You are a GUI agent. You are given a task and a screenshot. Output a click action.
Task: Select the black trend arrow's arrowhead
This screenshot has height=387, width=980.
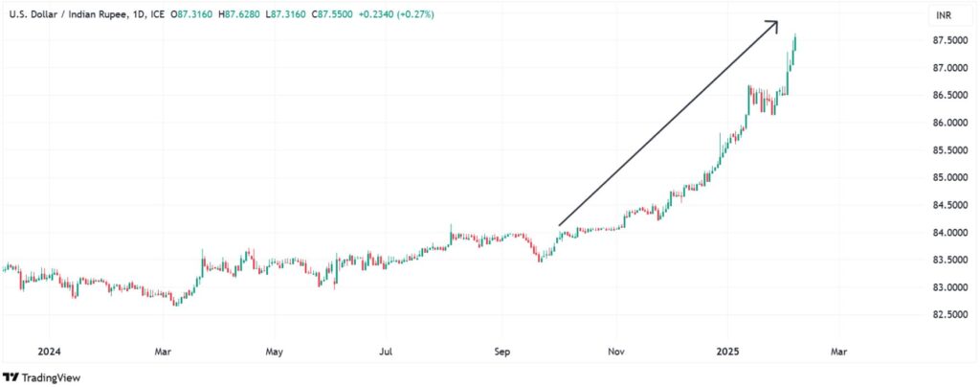coord(771,26)
